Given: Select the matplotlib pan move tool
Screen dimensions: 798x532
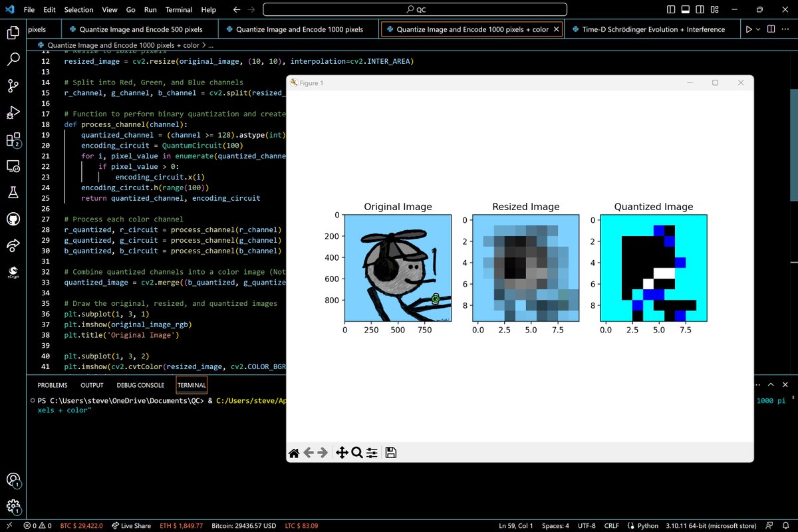Looking at the screenshot, I should coord(342,453).
